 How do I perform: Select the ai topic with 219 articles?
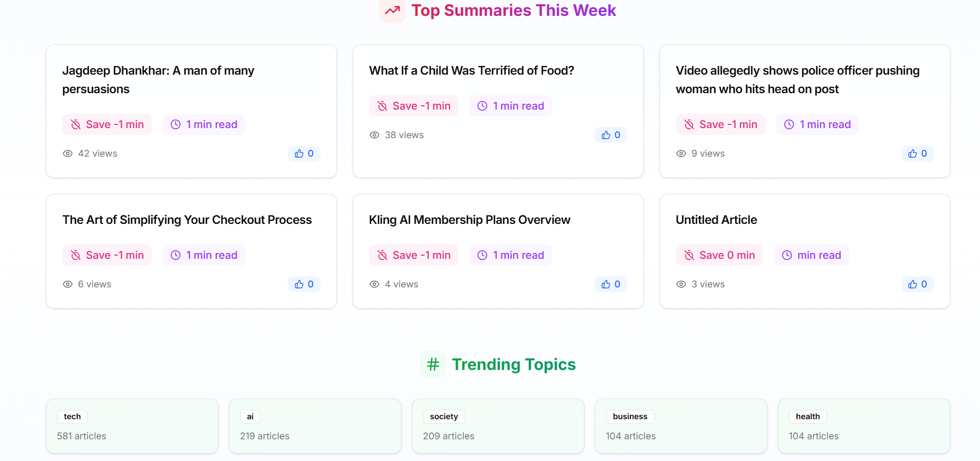(250, 417)
